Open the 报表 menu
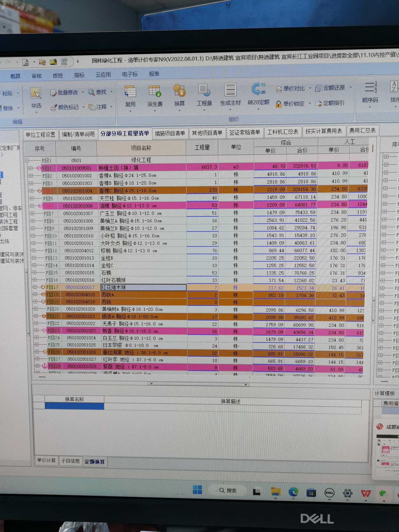The width and height of the screenshot is (399, 532). 154,74
